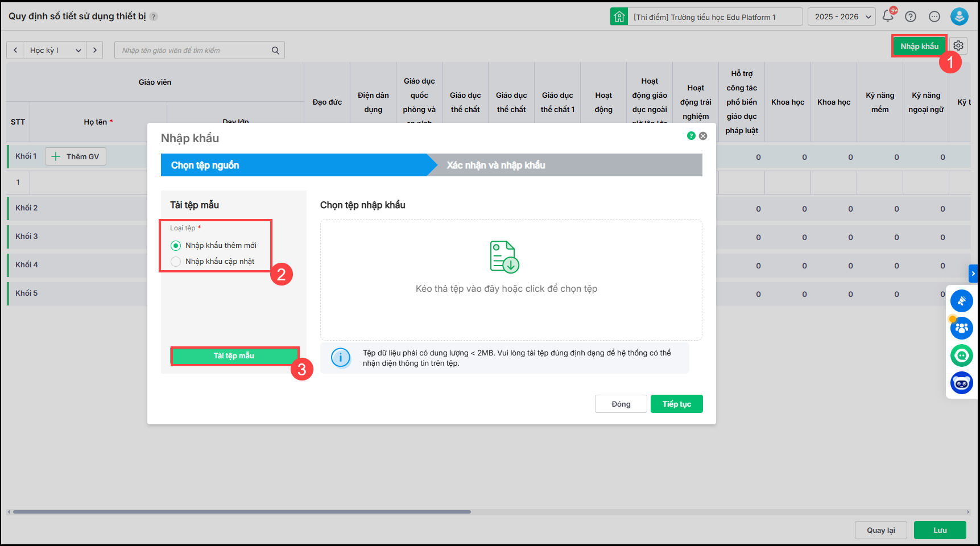980x546 pixels.
Task: Open the chatbot robot icon on sidebar
Action: pyautogui.click(x=961, y=383)
